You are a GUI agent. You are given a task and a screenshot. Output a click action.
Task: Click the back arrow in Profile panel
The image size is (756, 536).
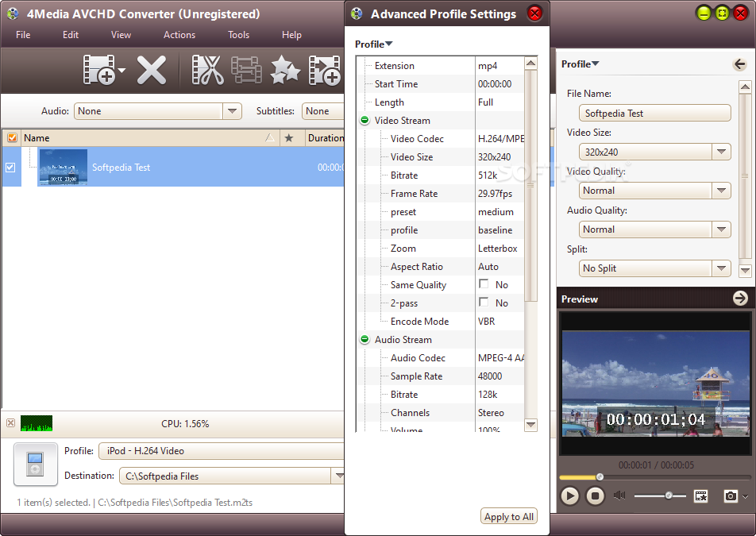click(x=739, y=64)
